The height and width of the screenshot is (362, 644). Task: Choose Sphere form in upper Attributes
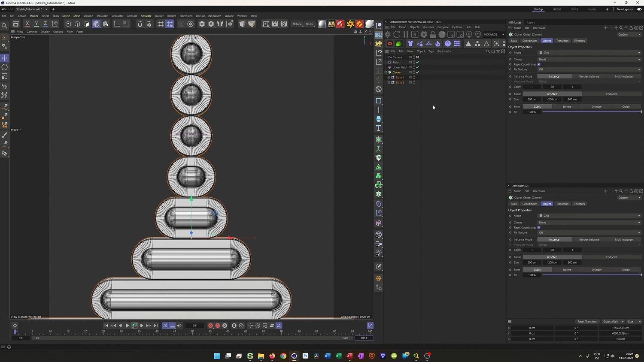[x=567, y=106]
